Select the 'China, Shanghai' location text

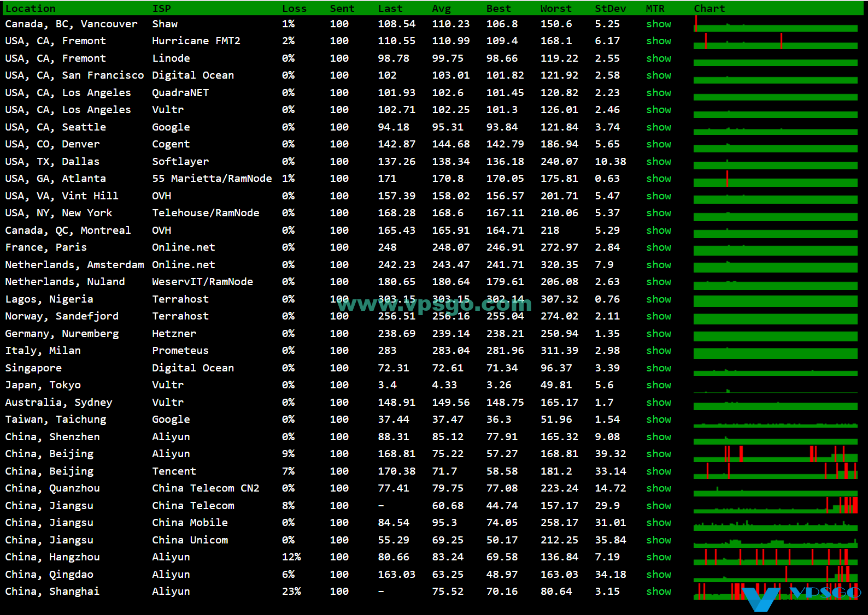(x=52, y=592)
